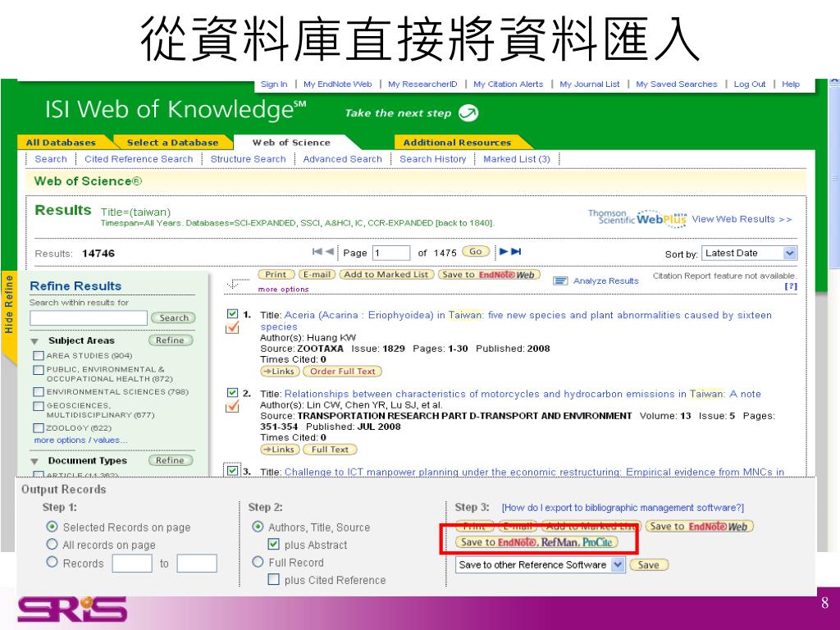The height and width of the screenshot is (630, 840).
Task: Select Selected Records on page radio
Action: click(x=52, y=527)
